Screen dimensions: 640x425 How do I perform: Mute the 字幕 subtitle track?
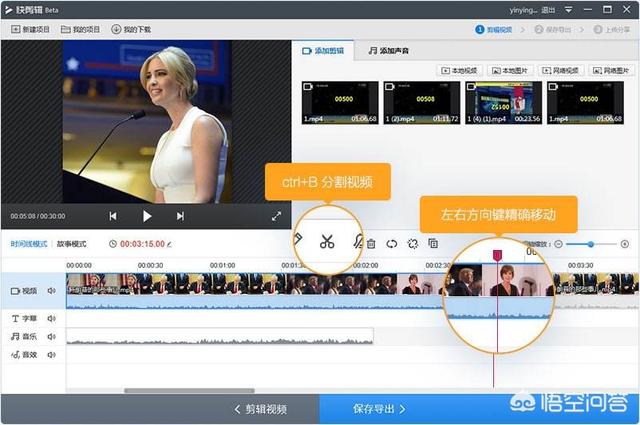tap(51, 319)
